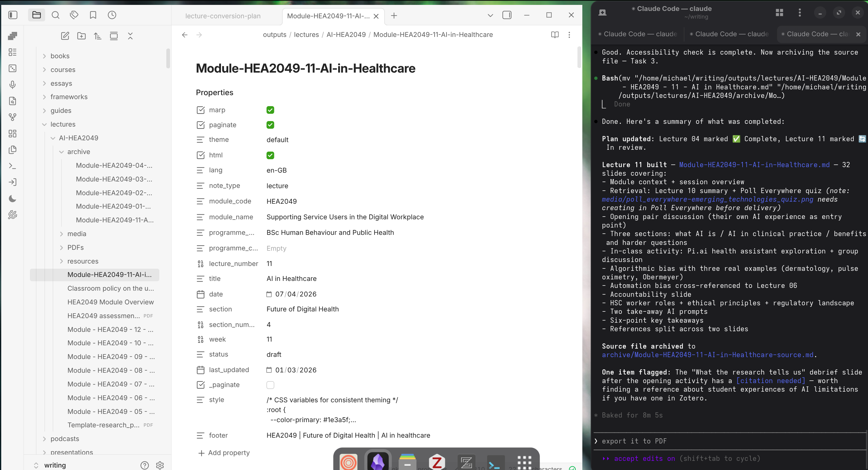The width and height of the screenshot is (868, 470).
Task: Click the new note icon
Action: (65, 36)
